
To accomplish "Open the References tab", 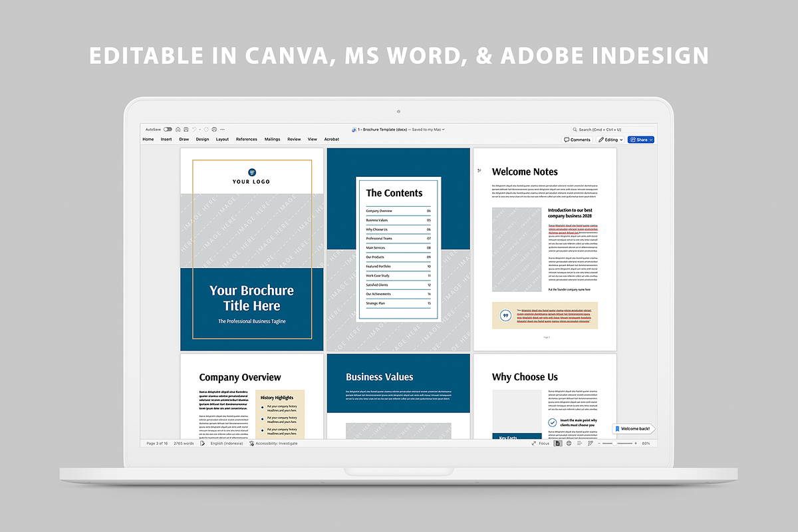I will [247, 140].
